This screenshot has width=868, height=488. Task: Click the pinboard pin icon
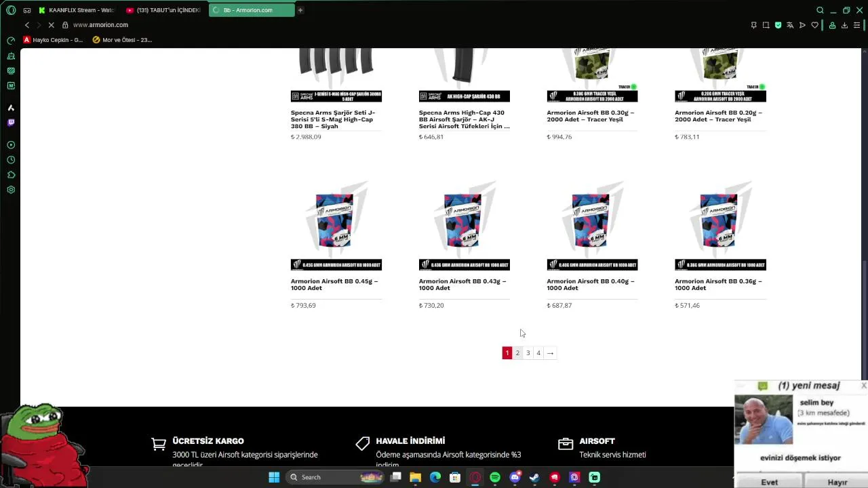click(753, 25)
